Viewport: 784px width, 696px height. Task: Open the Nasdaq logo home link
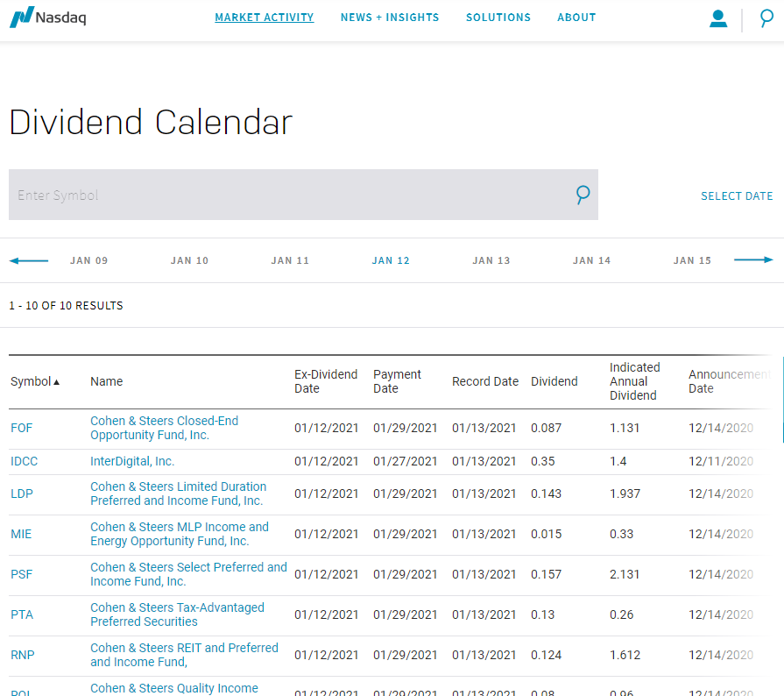pyautogui.click(x=48, y=18)
